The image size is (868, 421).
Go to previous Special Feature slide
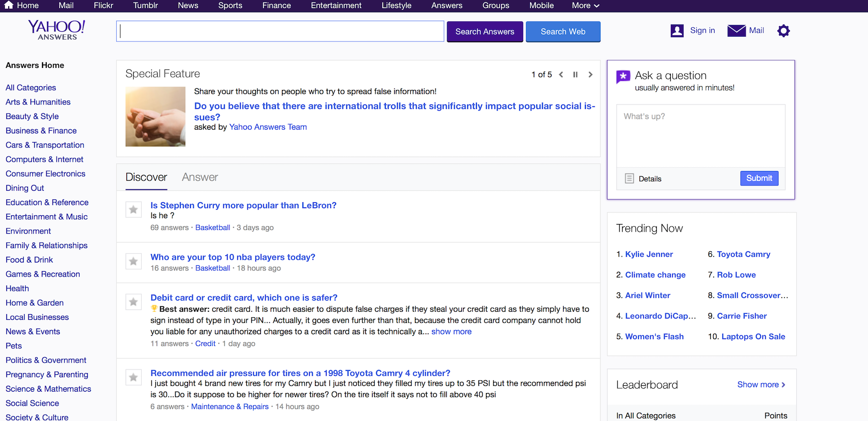(561, 75)
